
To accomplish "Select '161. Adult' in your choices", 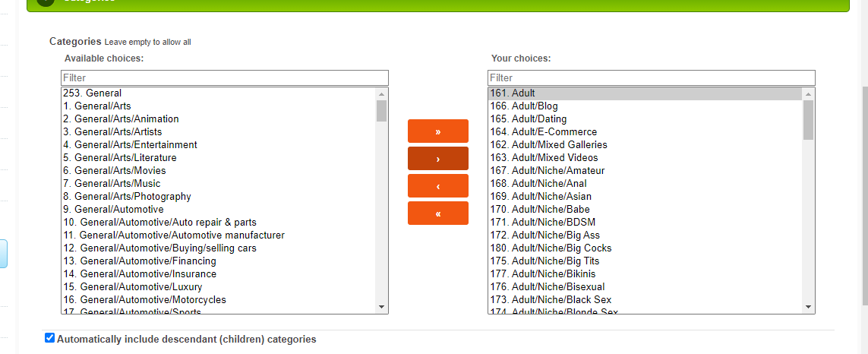I will (x=645, y=93).
